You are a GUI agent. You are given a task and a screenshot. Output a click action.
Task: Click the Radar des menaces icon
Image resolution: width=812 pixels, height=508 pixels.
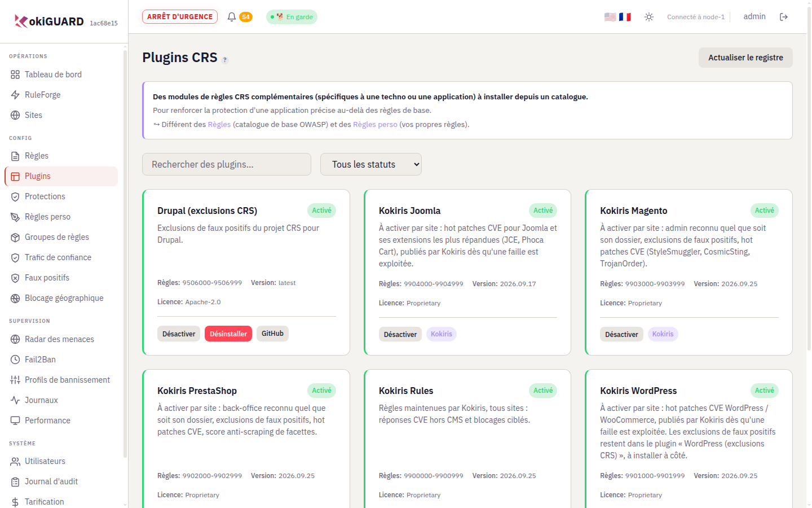[15, 339]
